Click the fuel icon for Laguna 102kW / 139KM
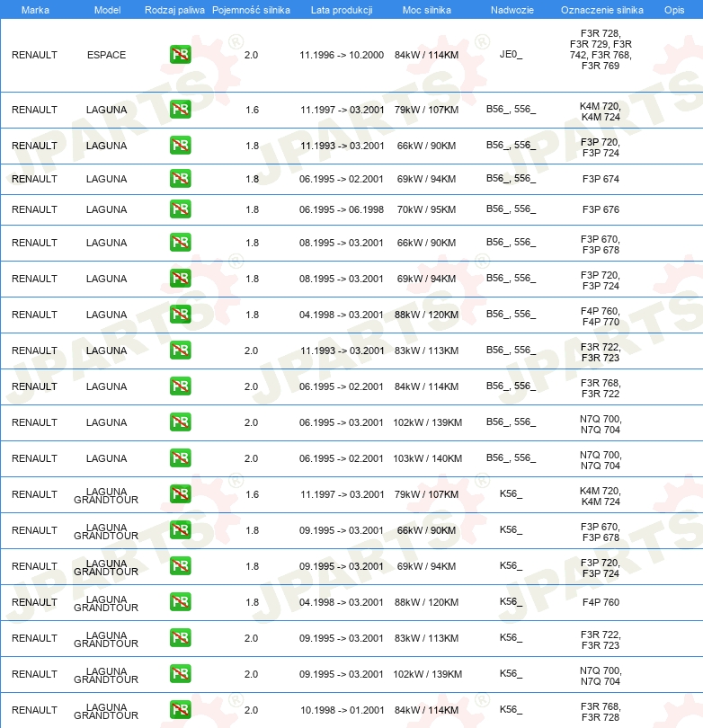The image size is (703, 728). pyautogui.click(x=180, y=422)
